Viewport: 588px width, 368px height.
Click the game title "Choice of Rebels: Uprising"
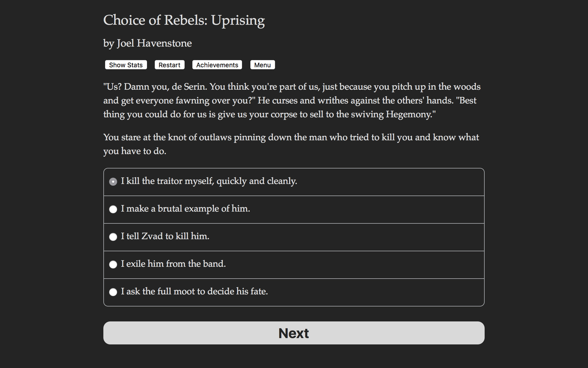pos(184,20)
